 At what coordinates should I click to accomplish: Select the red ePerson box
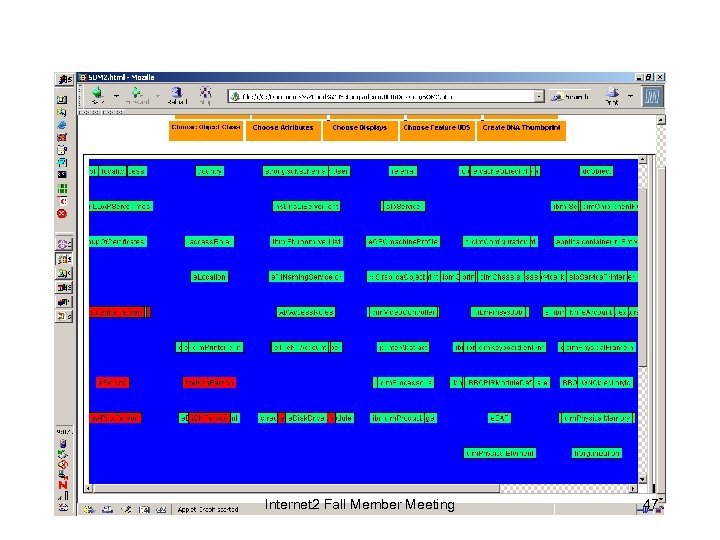point(112,382)
